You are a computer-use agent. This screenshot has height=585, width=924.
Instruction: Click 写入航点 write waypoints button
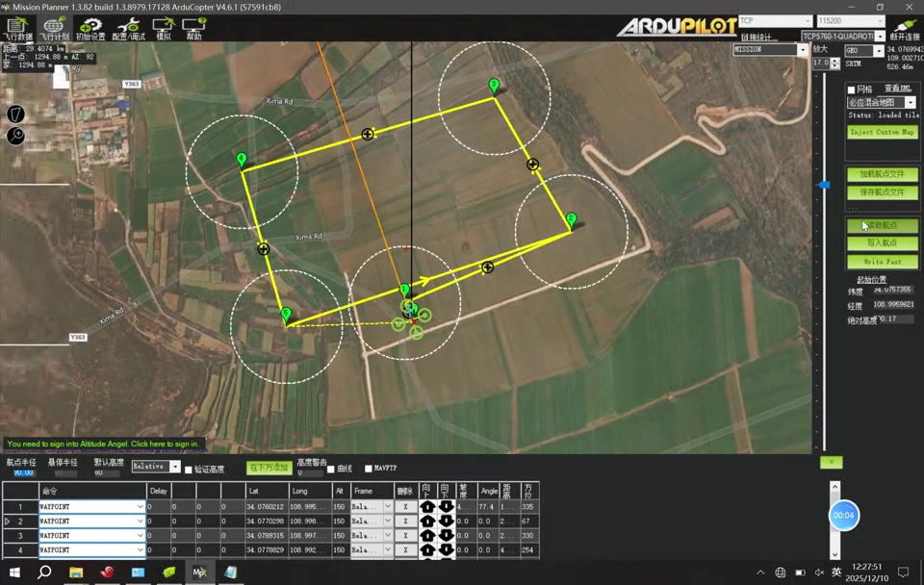[883, 242]
